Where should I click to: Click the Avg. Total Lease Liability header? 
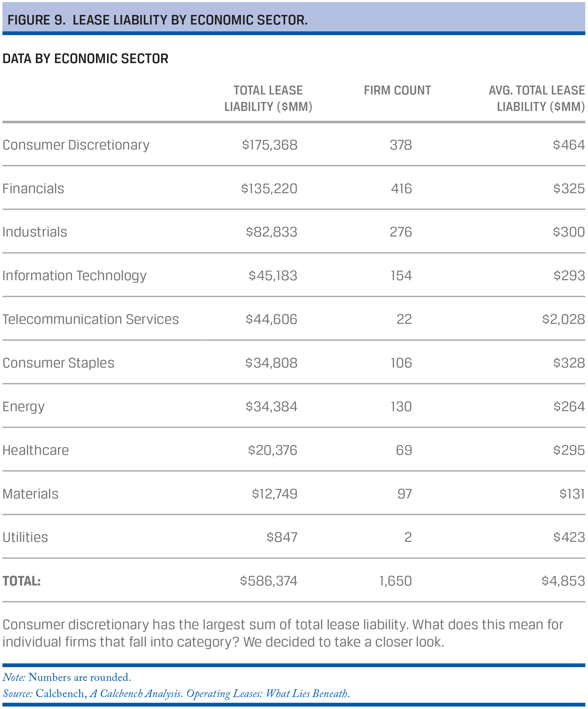point(537,98)
